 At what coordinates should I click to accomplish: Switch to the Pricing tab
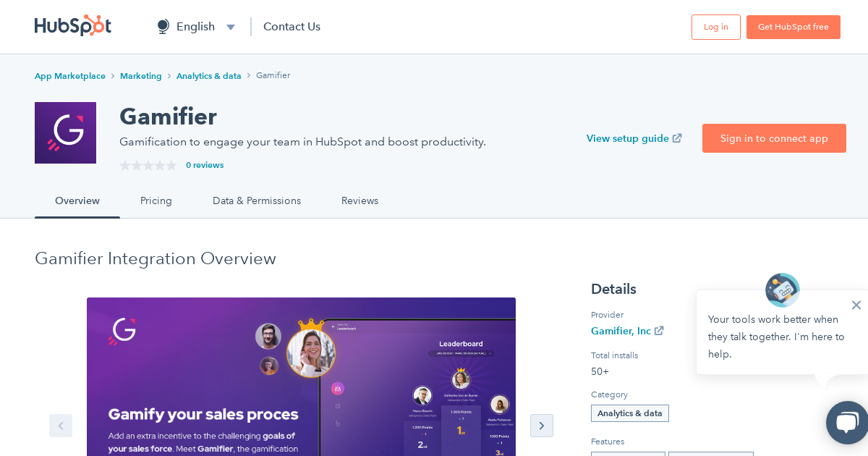coord(156,200)
